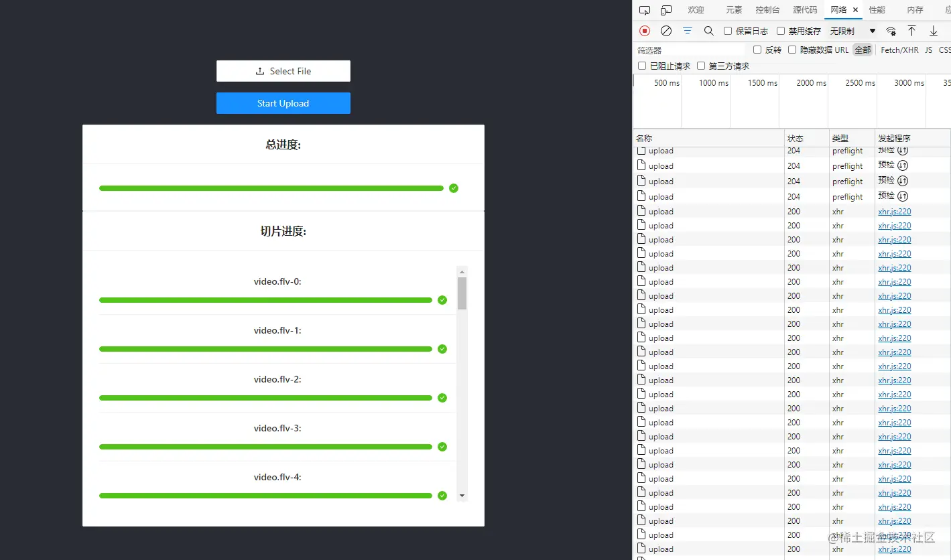The image size is (951, 560).
Task: Click the 2000 ms timeline label
Action: coord(811,83)
